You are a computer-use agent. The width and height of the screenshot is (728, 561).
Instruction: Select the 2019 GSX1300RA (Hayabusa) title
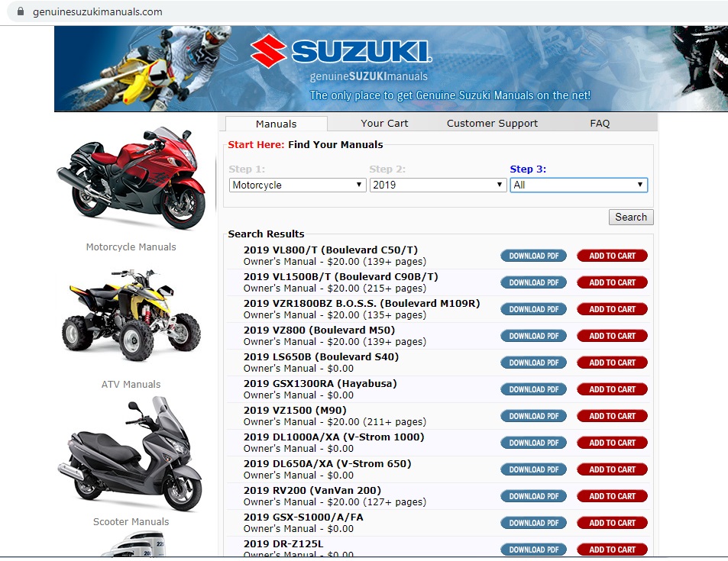(320, 383)
